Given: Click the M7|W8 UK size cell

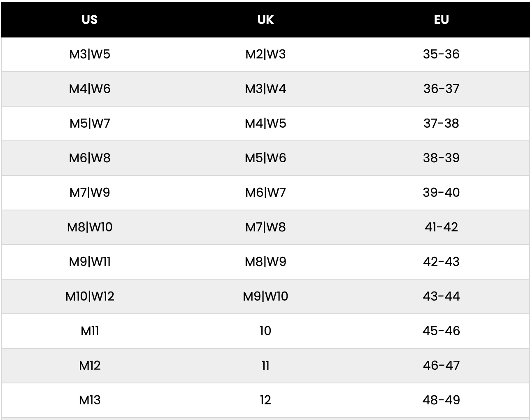Looking at the screenshot, I should 265,227.
